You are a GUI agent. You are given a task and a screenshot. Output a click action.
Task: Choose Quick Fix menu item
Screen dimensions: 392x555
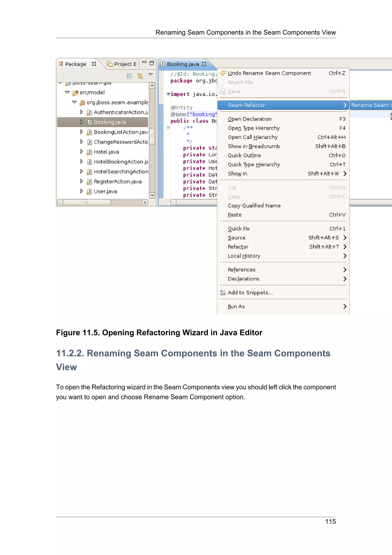click(283, 229)
